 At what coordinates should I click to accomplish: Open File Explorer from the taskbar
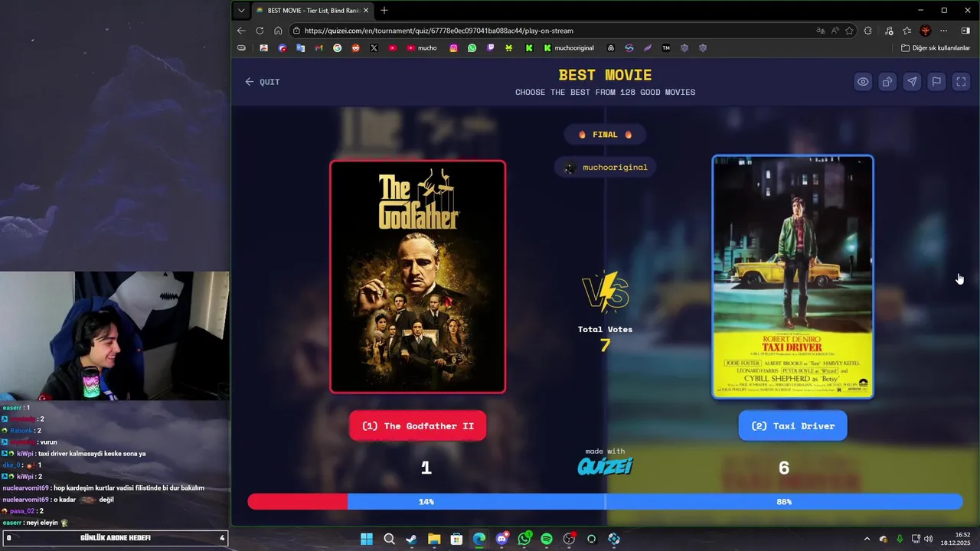[434, 539]
